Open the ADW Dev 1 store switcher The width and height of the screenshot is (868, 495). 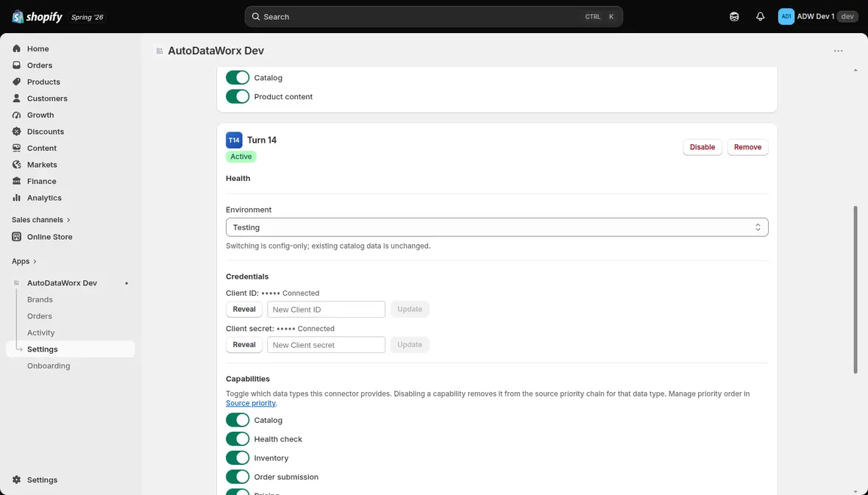tap(818, 17)
